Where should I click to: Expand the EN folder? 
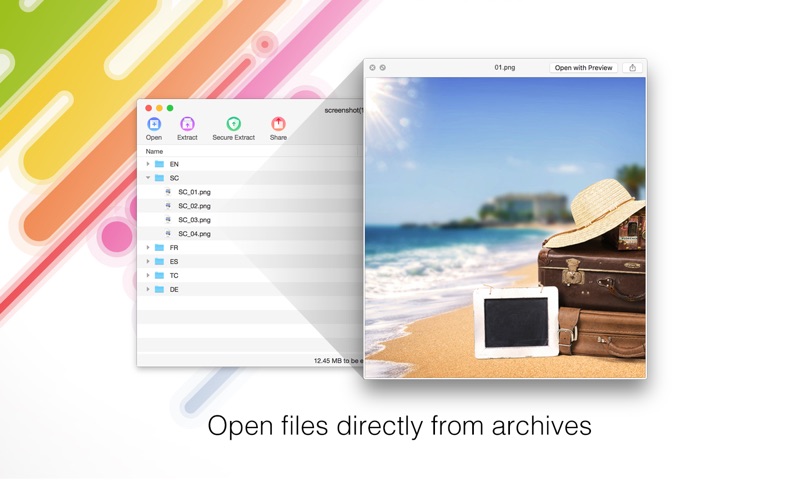[148, 164]
